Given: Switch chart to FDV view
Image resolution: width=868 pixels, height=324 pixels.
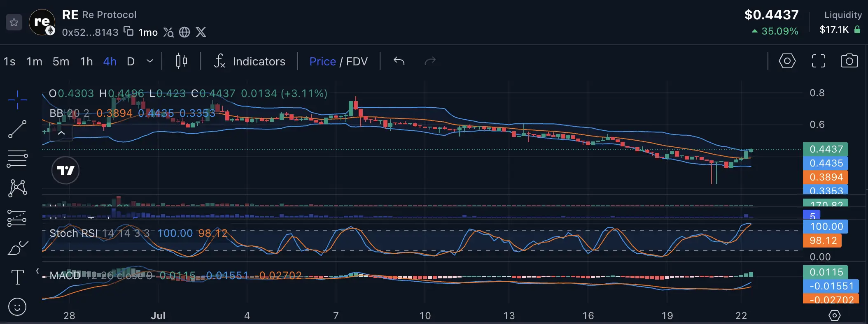Looking at the screenshot, I should click(x=357, y=62).
